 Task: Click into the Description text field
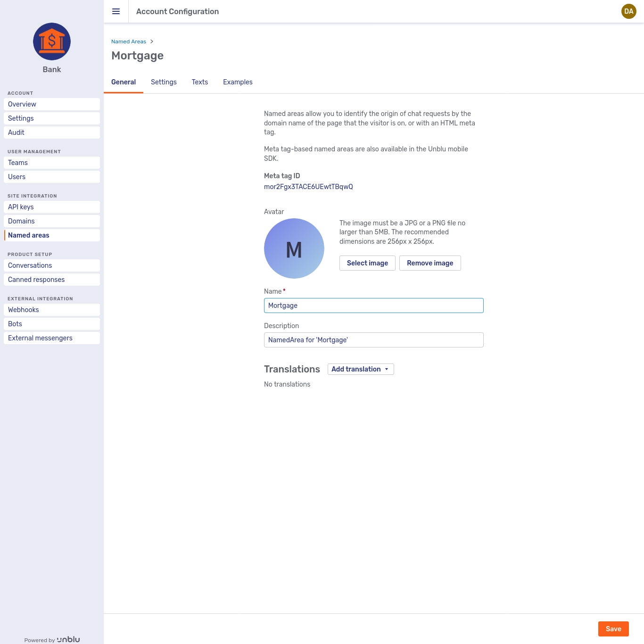373,340
